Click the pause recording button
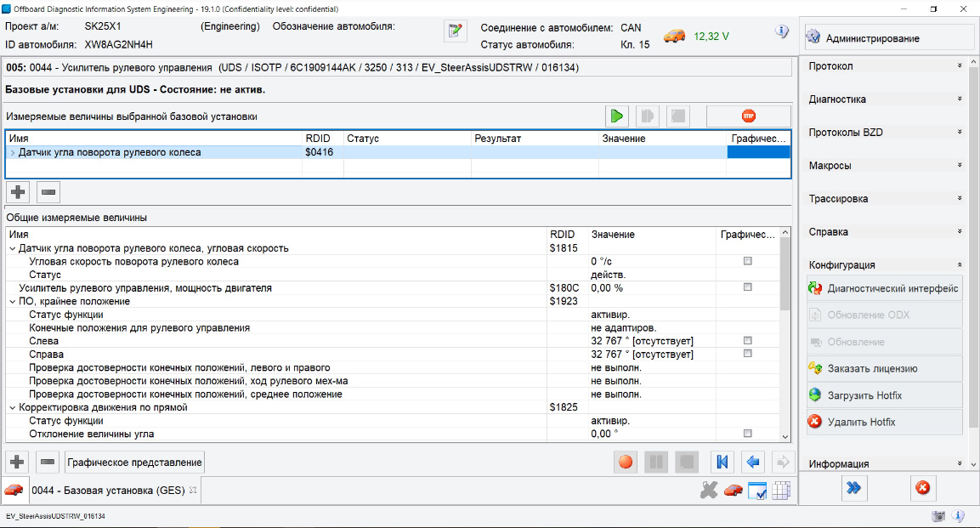 (x=656, y=463)
